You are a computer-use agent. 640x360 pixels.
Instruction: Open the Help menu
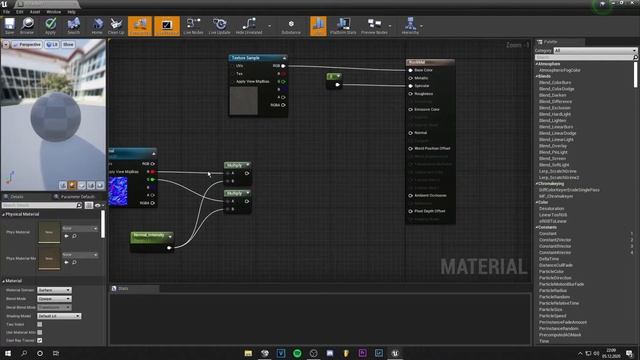71,12
